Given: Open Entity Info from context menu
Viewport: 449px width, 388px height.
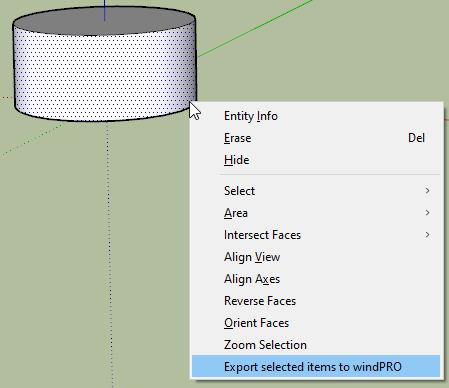Looking at the screenshot, I should 316,116.
